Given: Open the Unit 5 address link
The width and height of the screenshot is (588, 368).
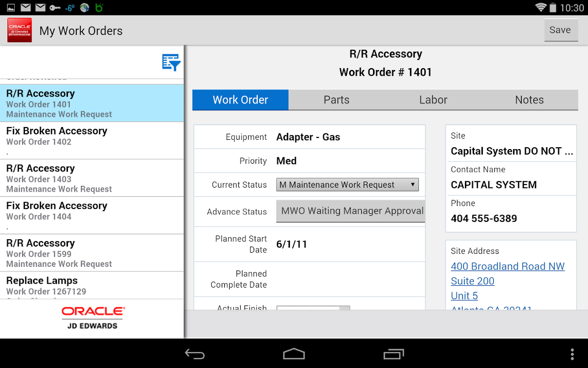Looking at the screenshot, I should [x=464, y=296].
